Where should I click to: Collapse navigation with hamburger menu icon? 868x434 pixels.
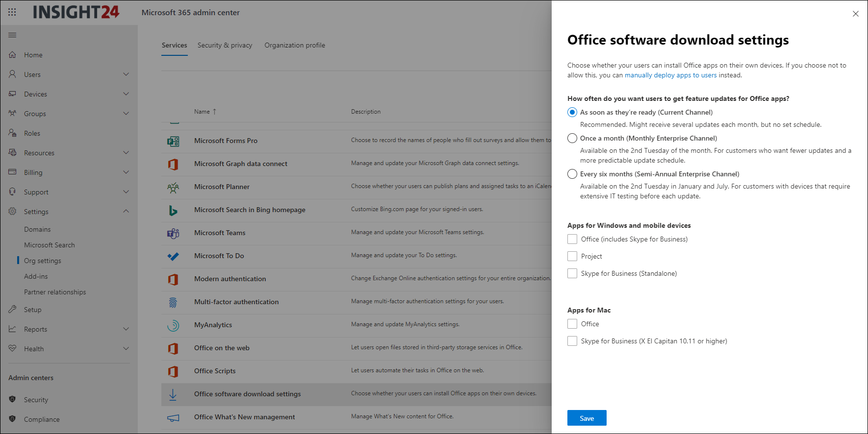coord(13,35)
